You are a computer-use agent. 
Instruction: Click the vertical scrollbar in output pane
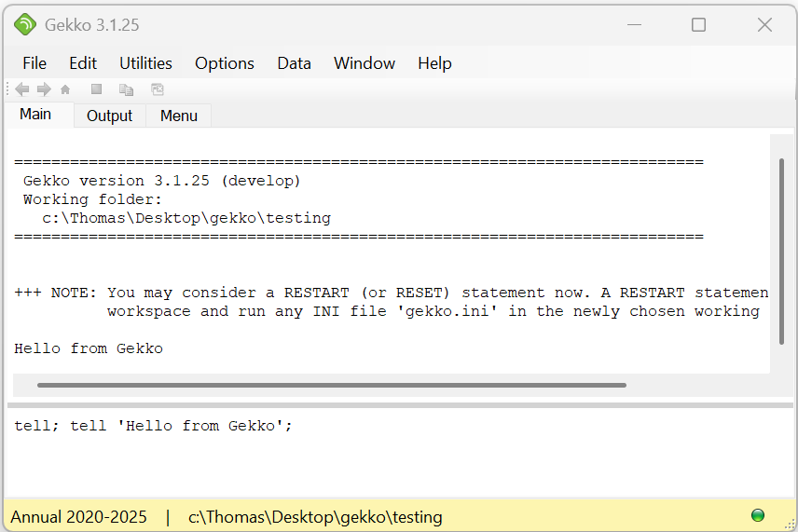[x=781, y=252]
